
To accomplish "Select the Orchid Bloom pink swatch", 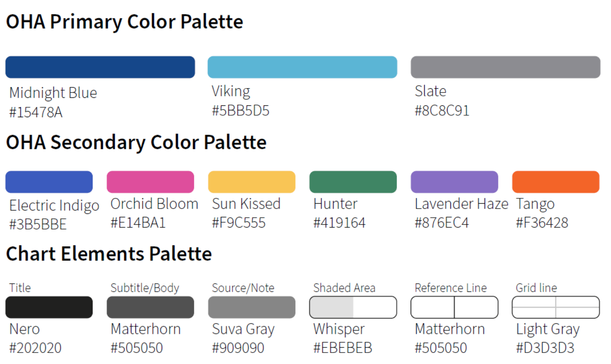I will click(150, 182).
